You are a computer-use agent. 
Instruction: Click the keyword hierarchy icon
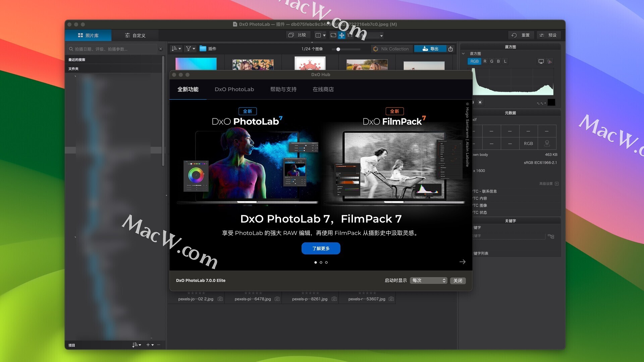[x=551, y=236]
